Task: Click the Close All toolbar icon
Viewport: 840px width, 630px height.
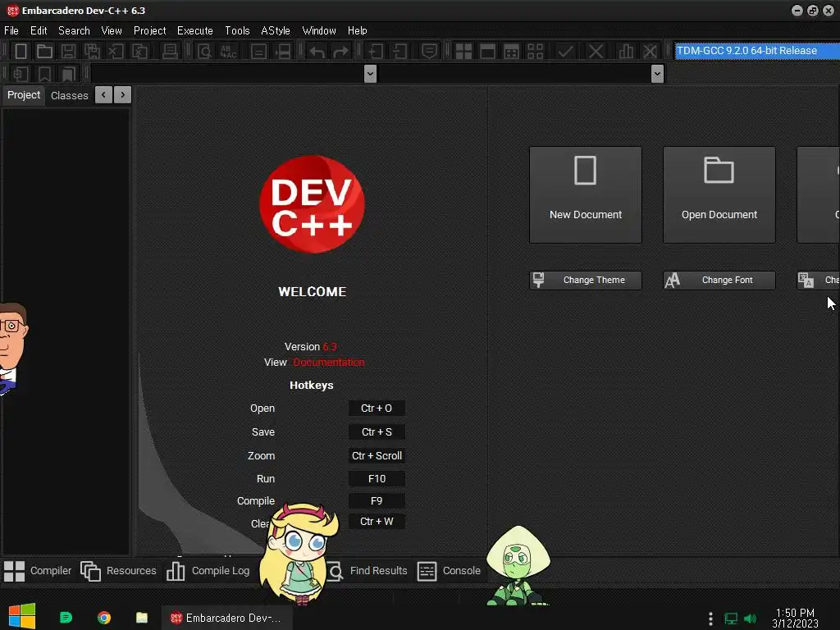Action: tap(139, 52)
